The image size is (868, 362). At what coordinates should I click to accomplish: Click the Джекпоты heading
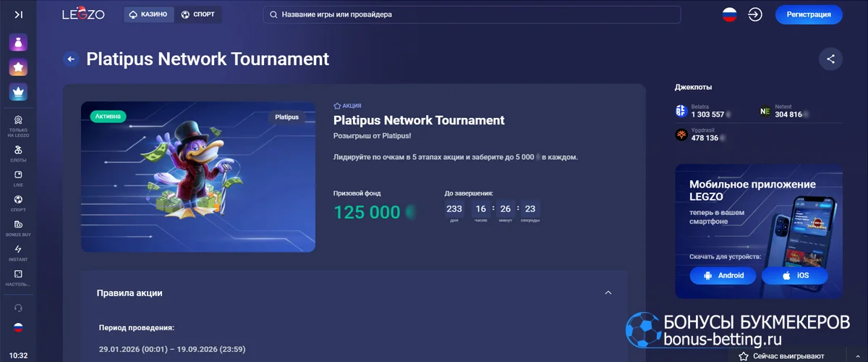coord(693,87)
